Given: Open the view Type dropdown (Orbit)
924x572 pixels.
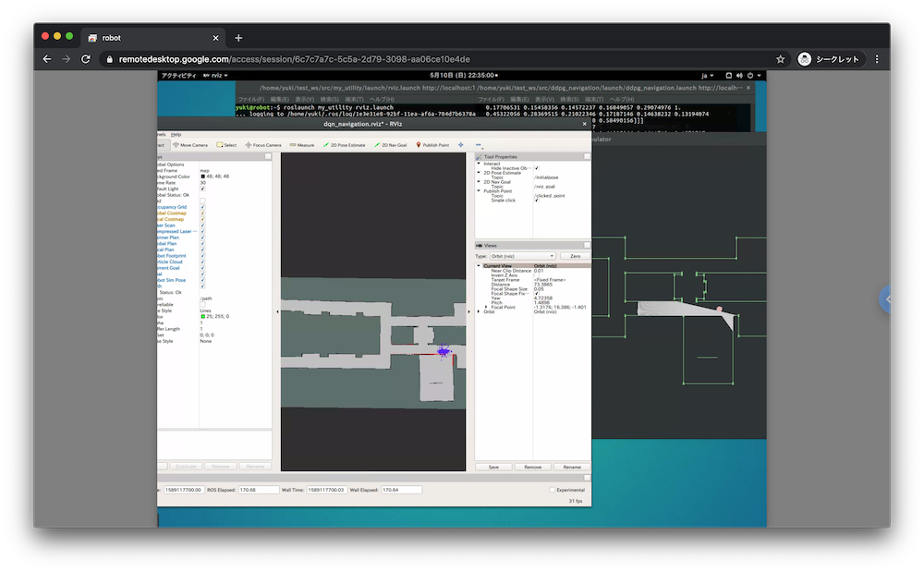Looking at the screenshot, I should [522, 256].
